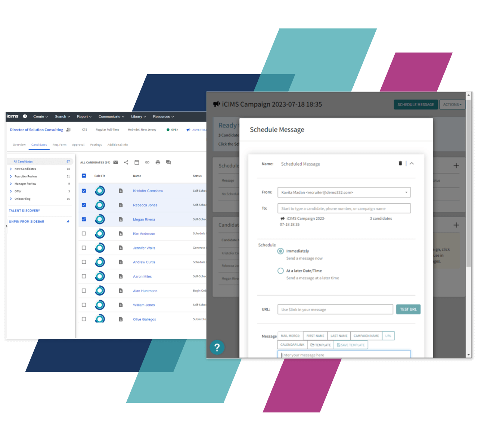
Task: Collapse the Scheduled Message panel chevron
Action: coord(412,163)
